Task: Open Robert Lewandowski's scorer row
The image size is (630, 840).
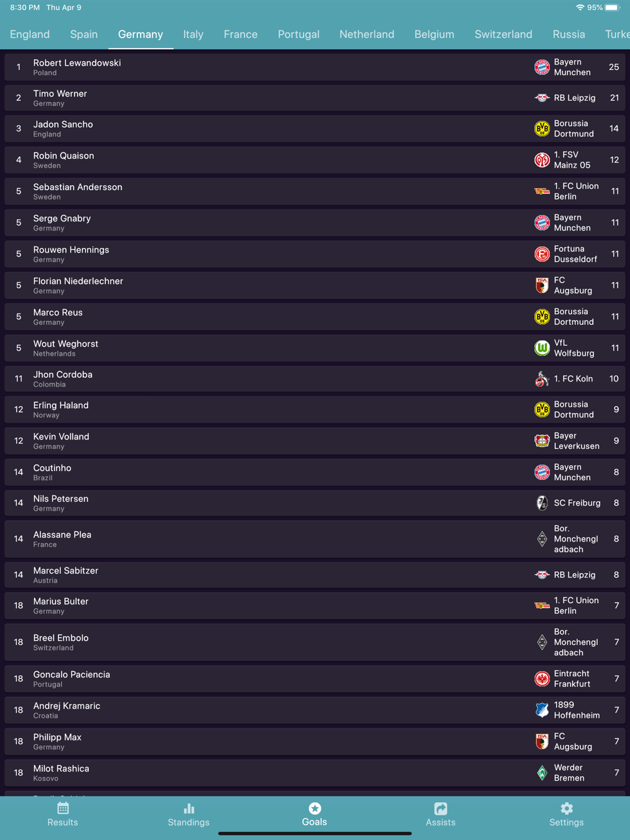Action: coord(315,67)
